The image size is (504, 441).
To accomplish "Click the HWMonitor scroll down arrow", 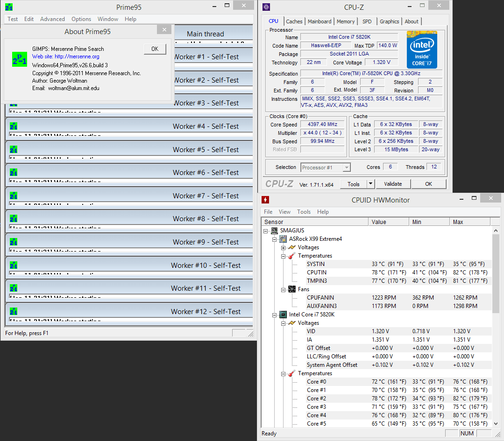I will coord(496,423).
